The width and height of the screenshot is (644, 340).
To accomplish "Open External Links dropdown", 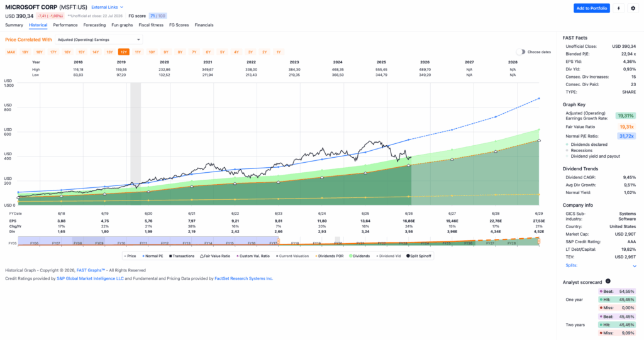I will click(x=107, y=8).
